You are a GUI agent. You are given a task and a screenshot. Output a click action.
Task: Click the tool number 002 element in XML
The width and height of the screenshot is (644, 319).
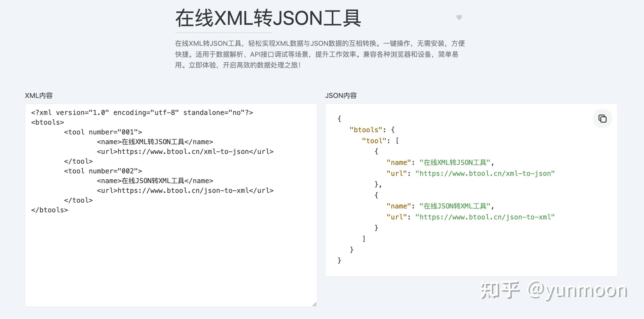coord(103,171)
